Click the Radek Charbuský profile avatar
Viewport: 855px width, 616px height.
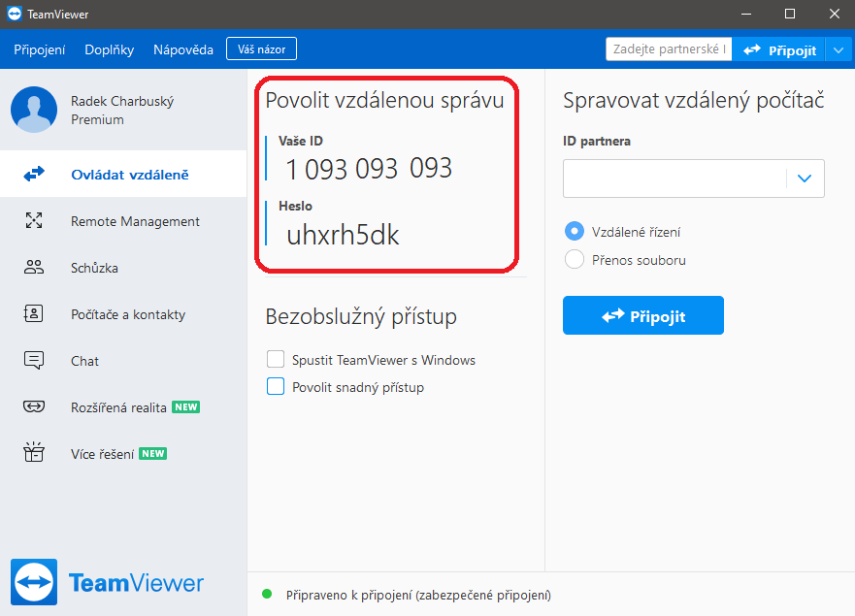34,110
